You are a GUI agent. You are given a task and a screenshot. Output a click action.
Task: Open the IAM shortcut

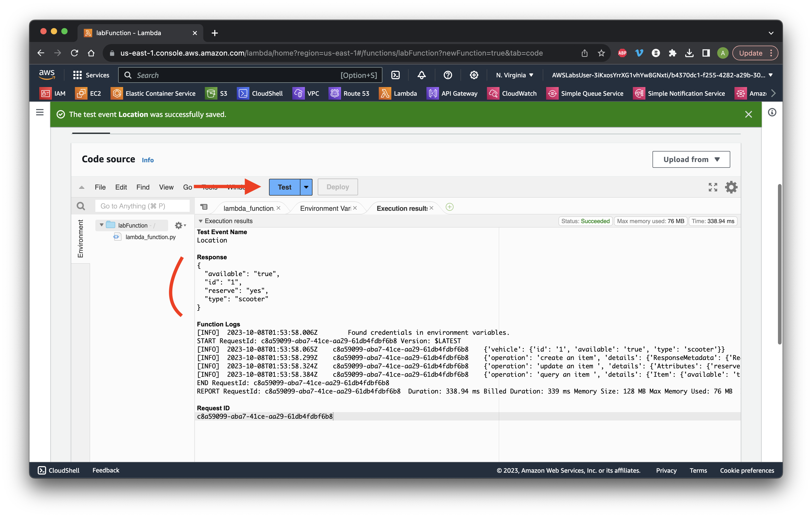(x=53, y=94)
